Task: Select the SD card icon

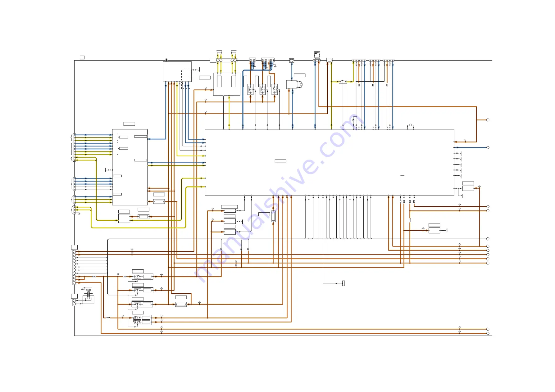Action: [316, 55]
